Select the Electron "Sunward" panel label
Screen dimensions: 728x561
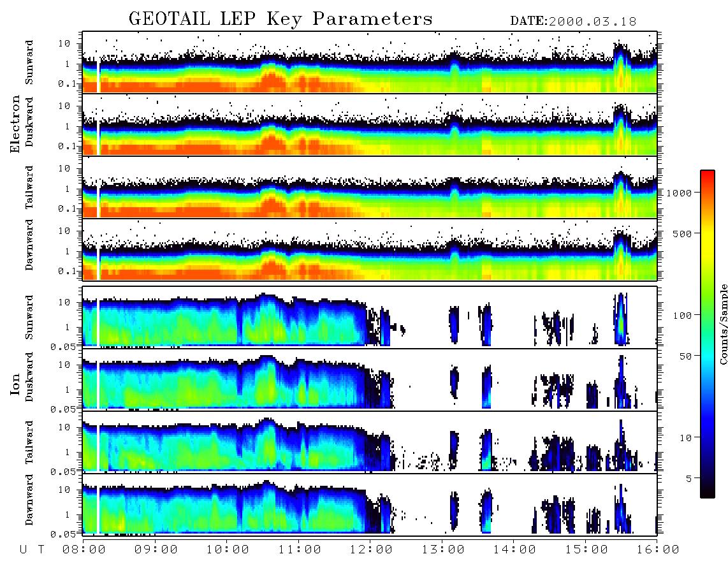pyautogui.click(x=29, y=62)
